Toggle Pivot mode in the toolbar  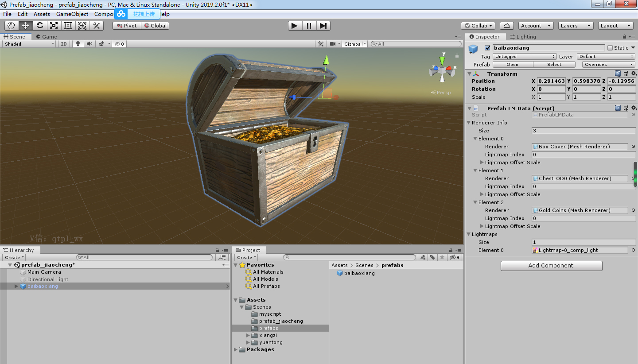pyautogui.click(x=126, y=25)
